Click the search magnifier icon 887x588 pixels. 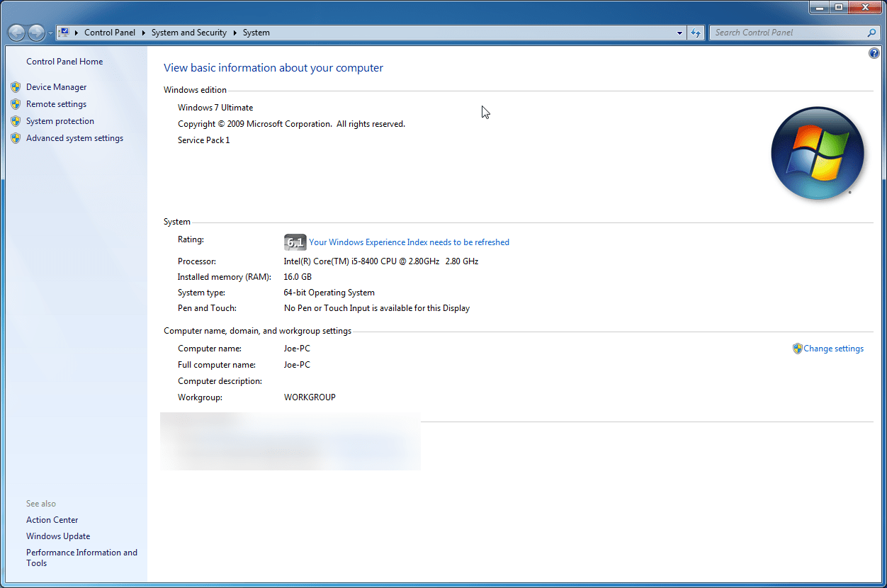(872, 33)
